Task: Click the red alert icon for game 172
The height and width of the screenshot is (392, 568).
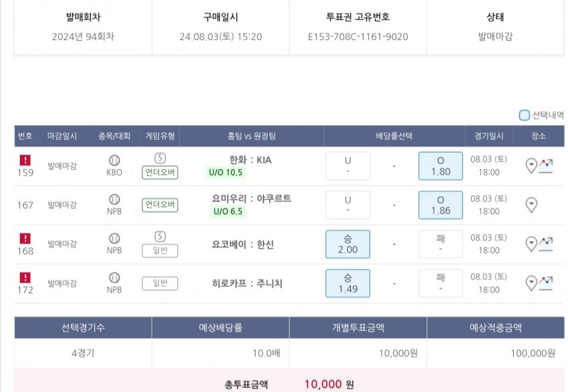Action: pyautogui.click(x=25, y=277)
